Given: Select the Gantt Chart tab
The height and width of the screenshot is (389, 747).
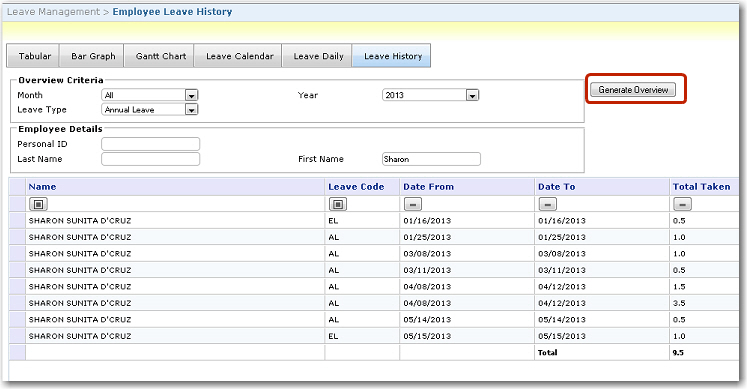Looking at the screenshot, I should tap(160, 56).
